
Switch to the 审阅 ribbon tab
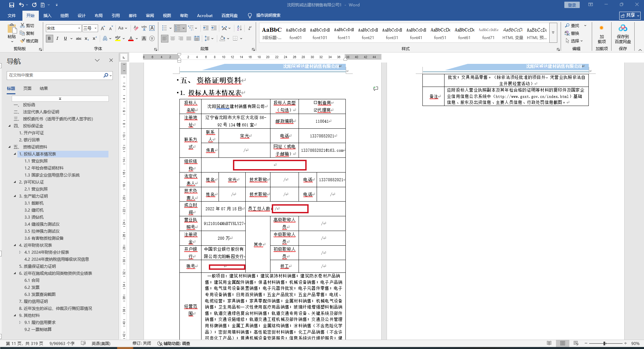pyautogui.click(x=150, y=15)
